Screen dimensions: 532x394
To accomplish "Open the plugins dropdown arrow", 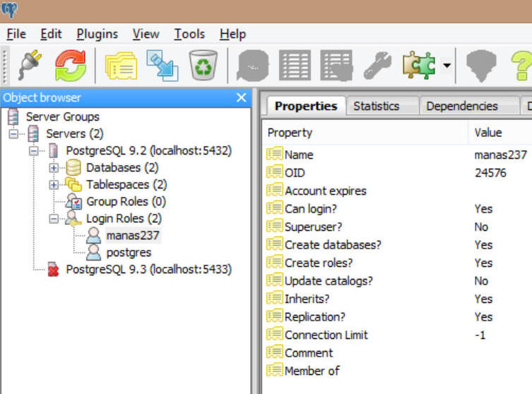I will click(447, 65).
